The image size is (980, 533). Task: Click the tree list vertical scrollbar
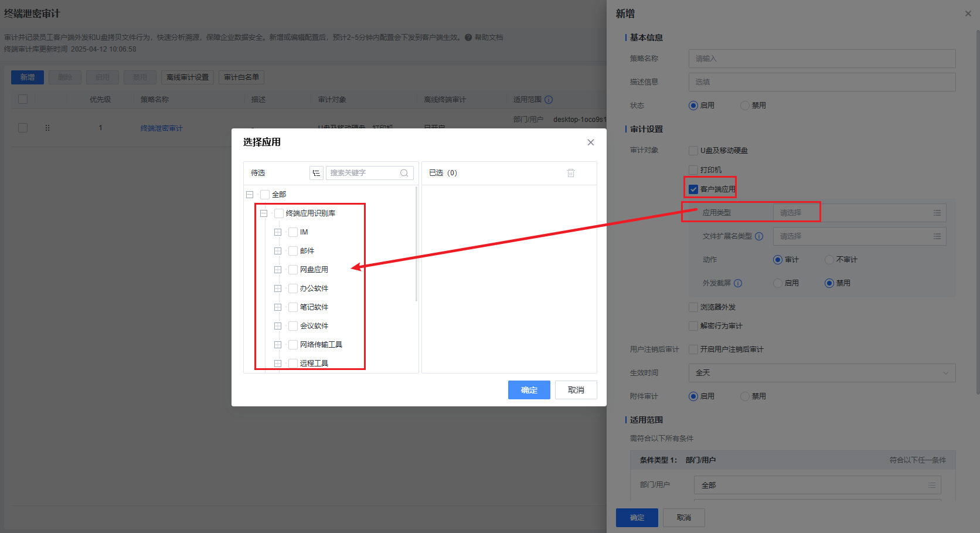coord(416,246)
